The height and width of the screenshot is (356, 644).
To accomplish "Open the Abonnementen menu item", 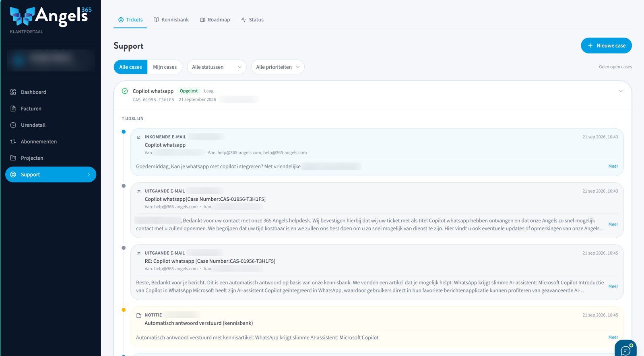I will tap(51, 142).
